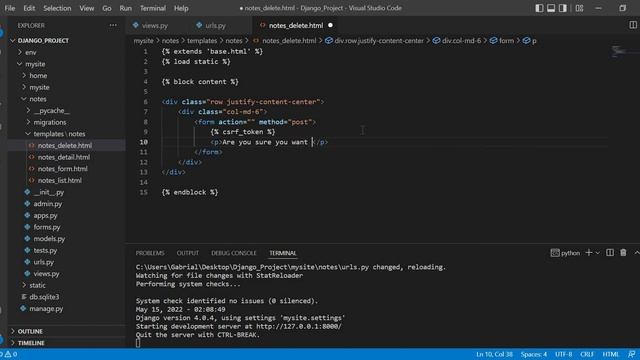Kill terminal with trash icon
Image resolution: width=640 pixels, height=360 pixels.
point(623,253)
